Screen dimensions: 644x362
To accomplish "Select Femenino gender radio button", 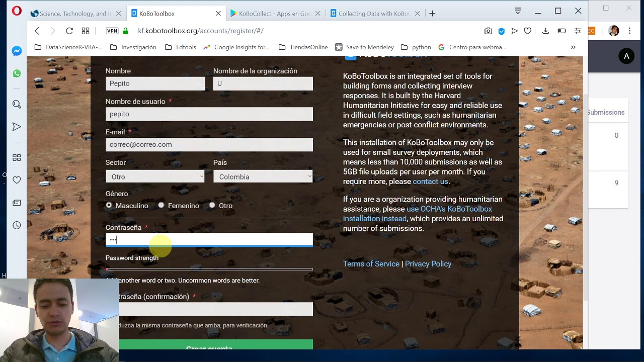I will tap(161, 205).
